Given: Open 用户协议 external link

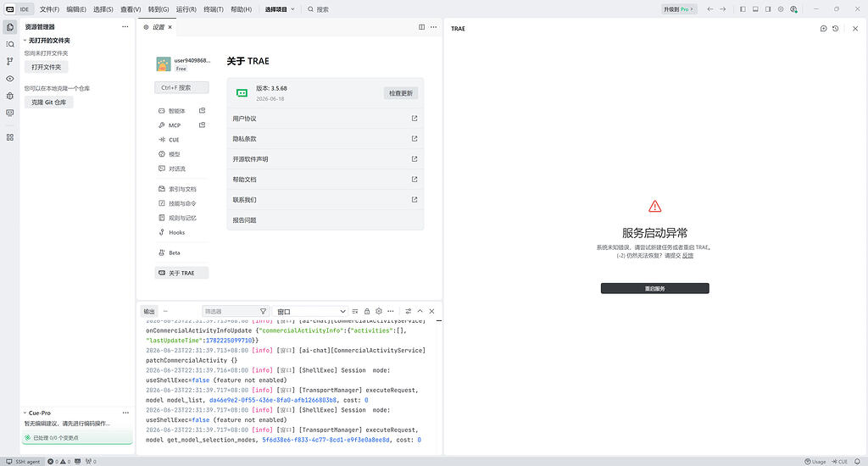Looking at the screenshot, I should coord(415,119).
